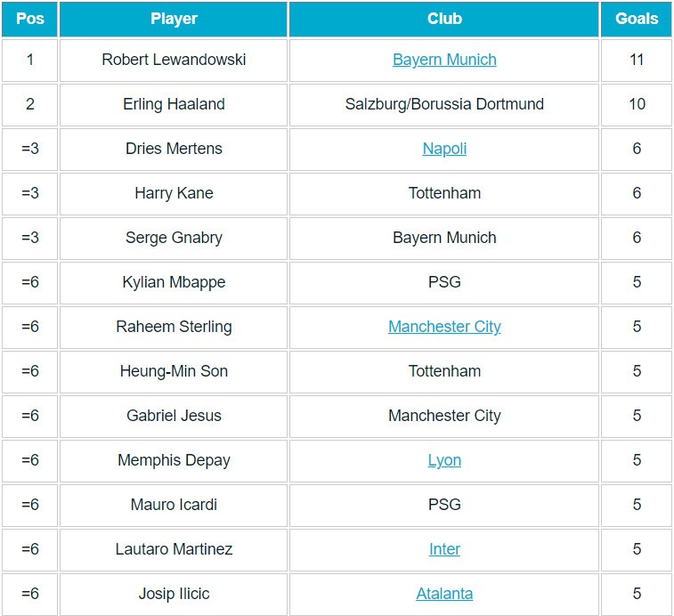Follow the Napoli club link
The width and height of the screenshot is (674, 616).
coord(444,149)
